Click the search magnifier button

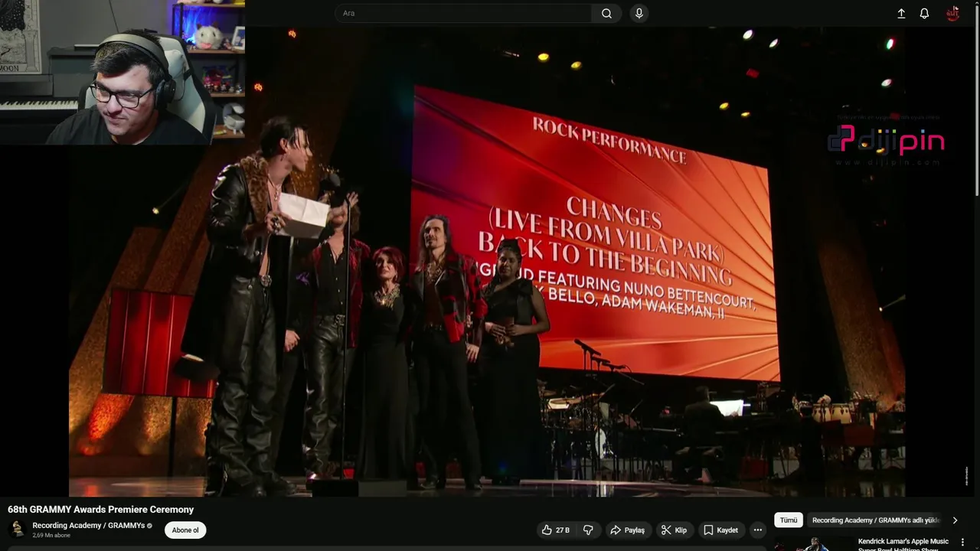click(606, 13)
